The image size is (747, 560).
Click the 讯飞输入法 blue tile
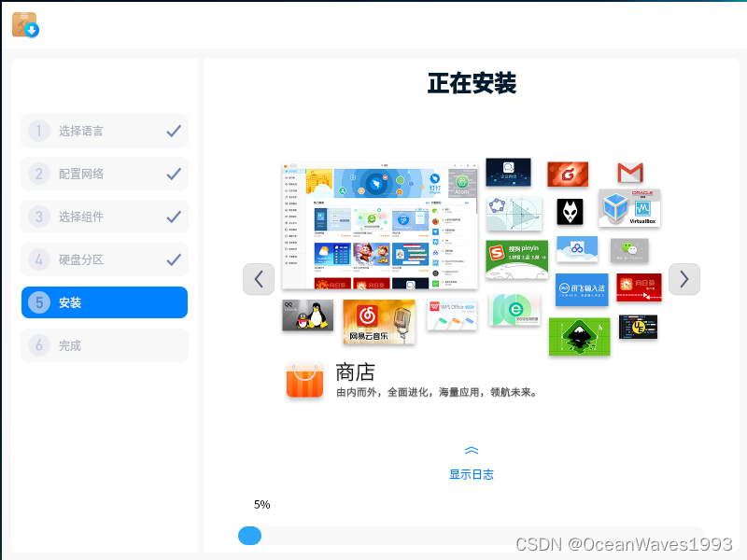pos(582,289)
